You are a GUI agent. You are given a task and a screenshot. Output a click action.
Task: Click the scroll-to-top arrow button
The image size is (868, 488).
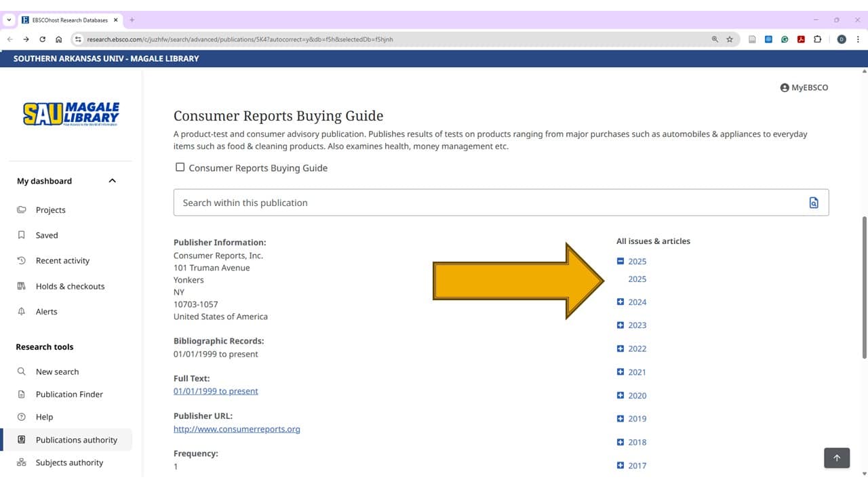[837, 458]
